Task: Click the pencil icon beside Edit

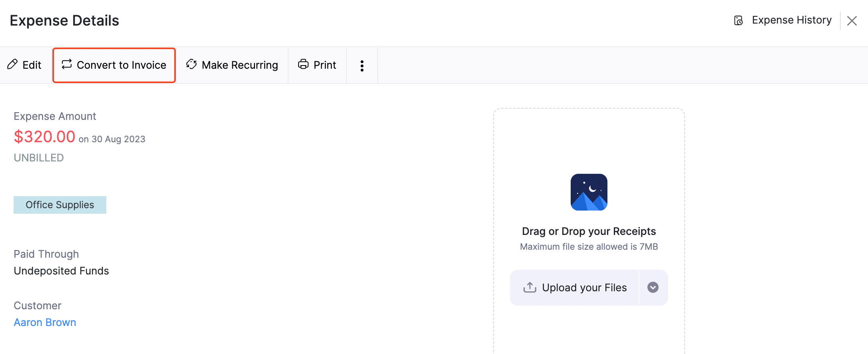Action: coord(12,64)
